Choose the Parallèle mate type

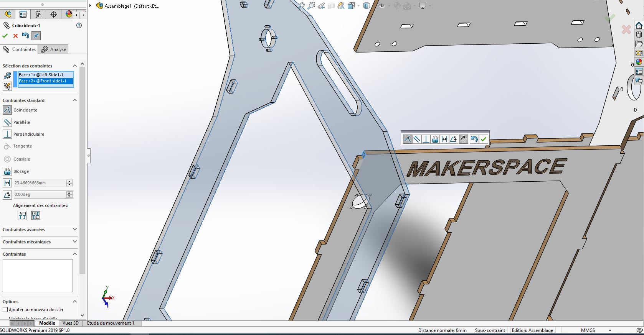pyautogui.click(x=7, y=122)
